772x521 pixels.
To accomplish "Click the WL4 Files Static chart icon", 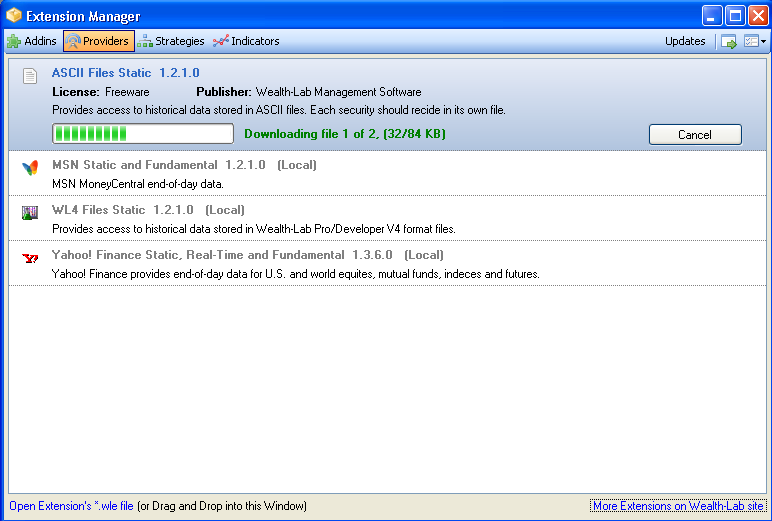I will (30, 213).
